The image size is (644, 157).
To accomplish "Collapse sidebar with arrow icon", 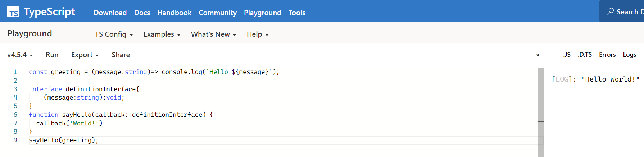I will point(536,55).
